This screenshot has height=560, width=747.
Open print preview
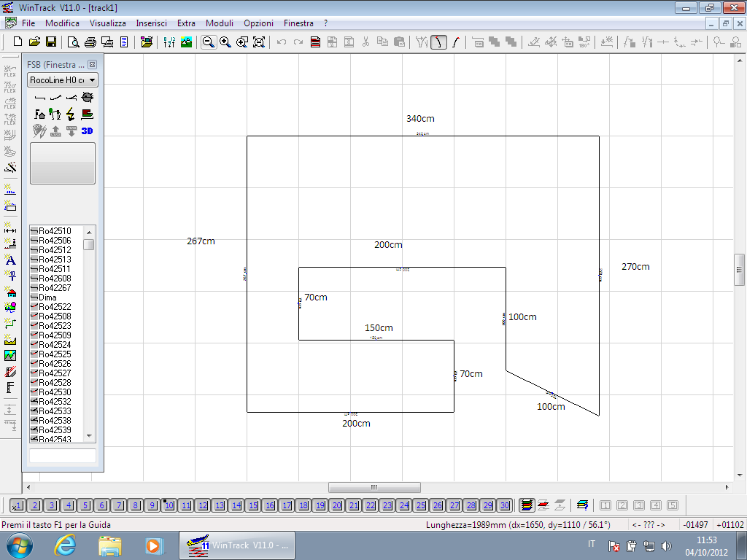[x=74, y=42]
